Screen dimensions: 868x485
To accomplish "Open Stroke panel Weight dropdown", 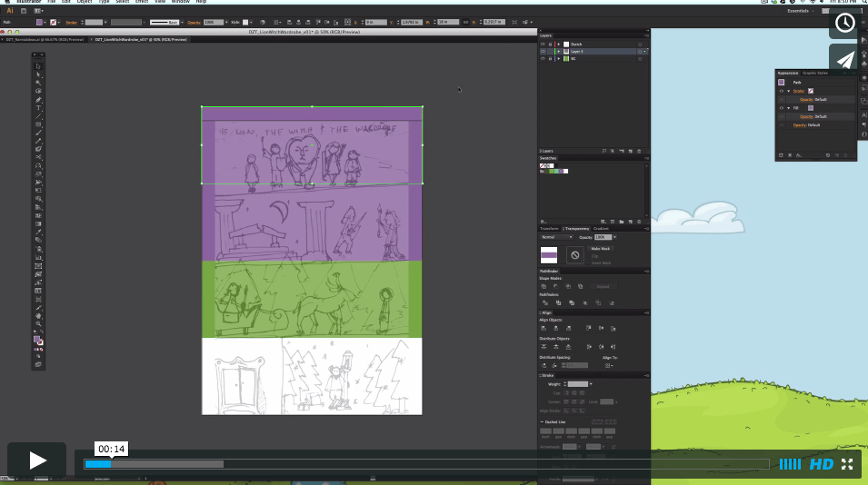I will [x=591, y=384].
